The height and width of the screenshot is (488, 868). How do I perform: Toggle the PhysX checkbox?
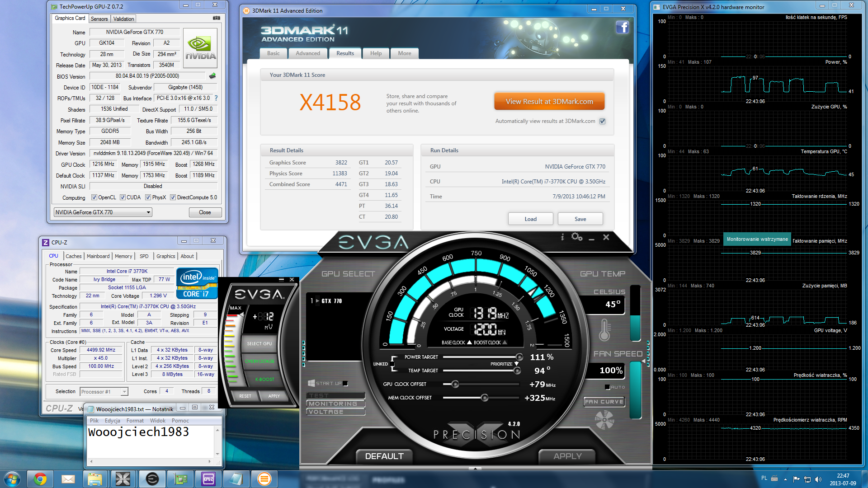point(148,197)
